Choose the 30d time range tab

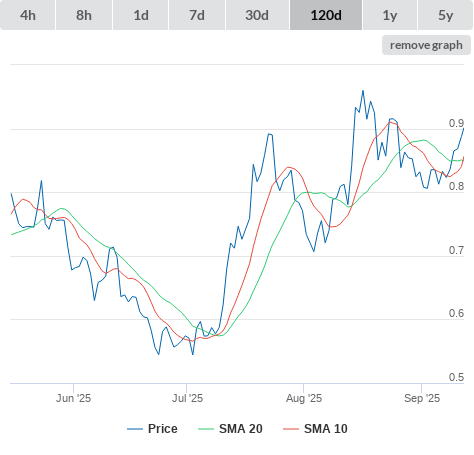point(257,15)
